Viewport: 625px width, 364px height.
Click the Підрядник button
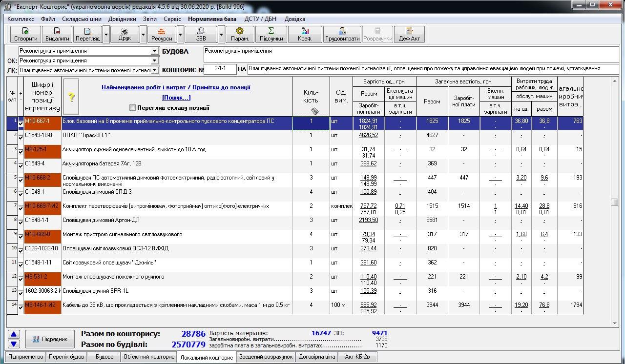[x=50, y=339]
